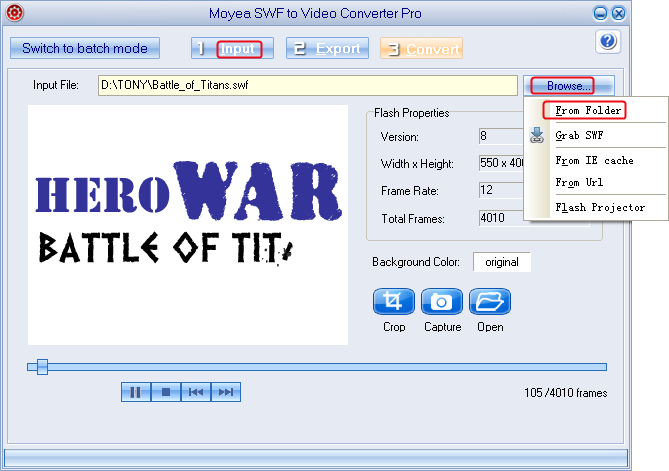Open the Browse... dropdown button
The image size is (669, 471).
pos(569,86)
